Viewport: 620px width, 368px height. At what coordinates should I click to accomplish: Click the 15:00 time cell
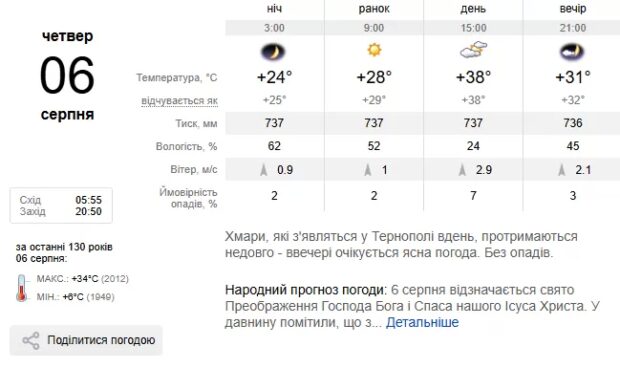pos(473,28)
